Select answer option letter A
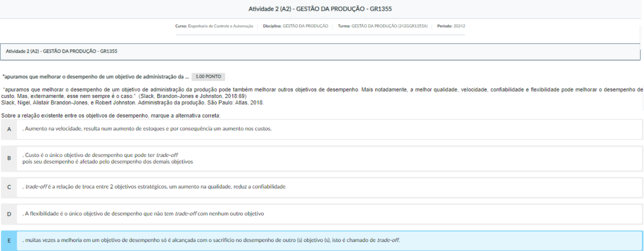The height and width of the screenshot is (251, 644). coord(9,129)
